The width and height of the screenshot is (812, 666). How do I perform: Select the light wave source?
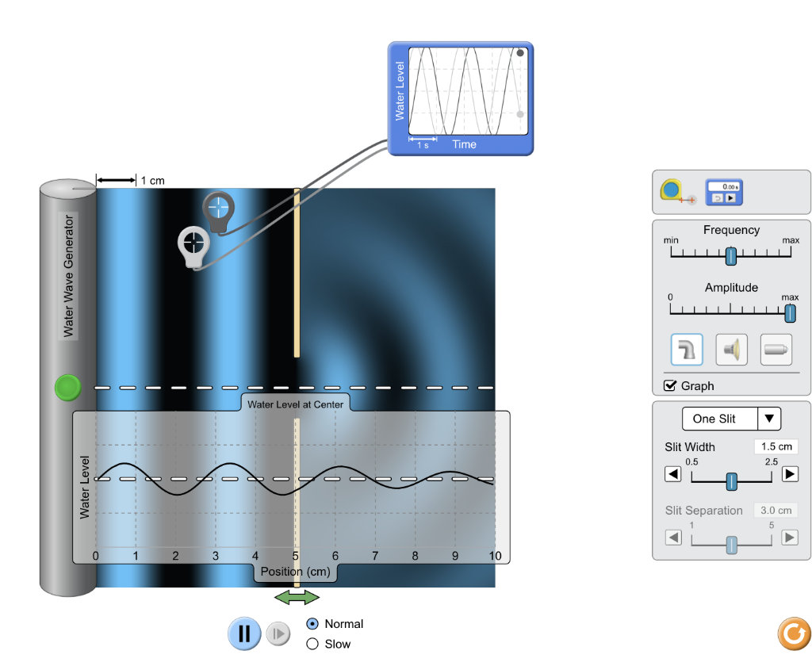776,349
